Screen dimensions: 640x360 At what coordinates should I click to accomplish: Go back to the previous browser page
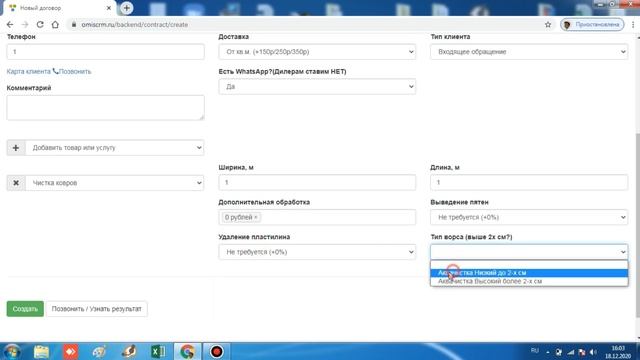[x=10, y=24]
